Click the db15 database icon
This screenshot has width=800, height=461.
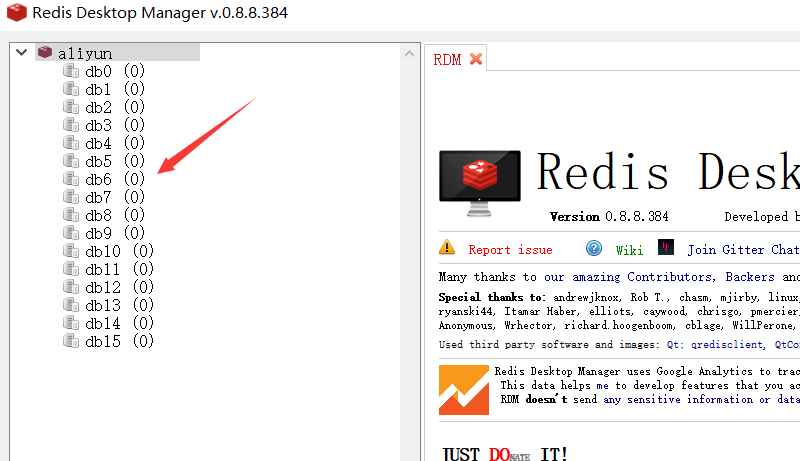pos(71,341)
